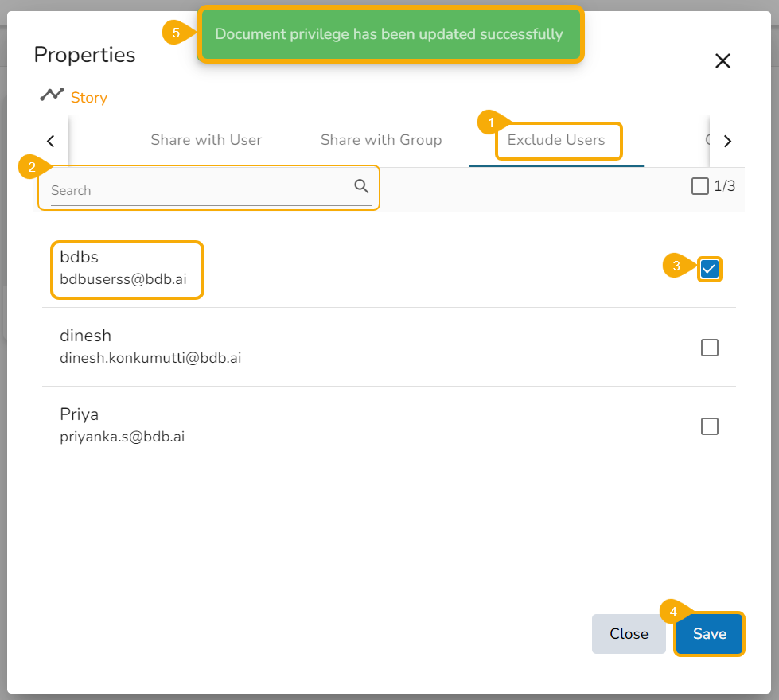
Task: Close the Properties dialog using the X icon
Action: coord(723,61)
